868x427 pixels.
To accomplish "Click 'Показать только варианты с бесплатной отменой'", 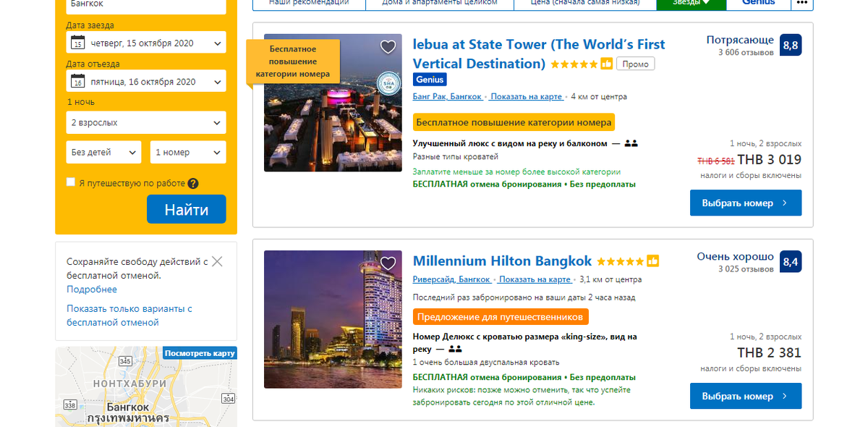I will 129,316.
